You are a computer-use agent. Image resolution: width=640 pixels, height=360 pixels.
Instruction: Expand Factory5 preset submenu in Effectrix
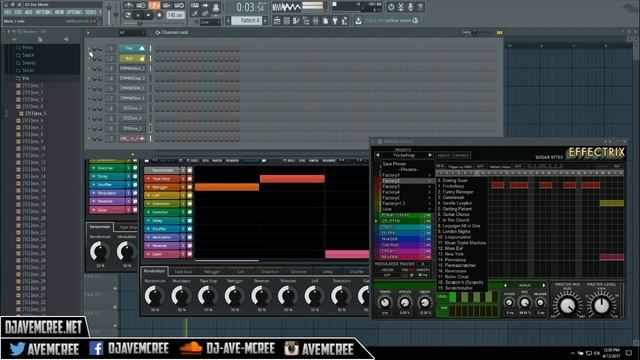pyautogui.click(x=406, y=198)
